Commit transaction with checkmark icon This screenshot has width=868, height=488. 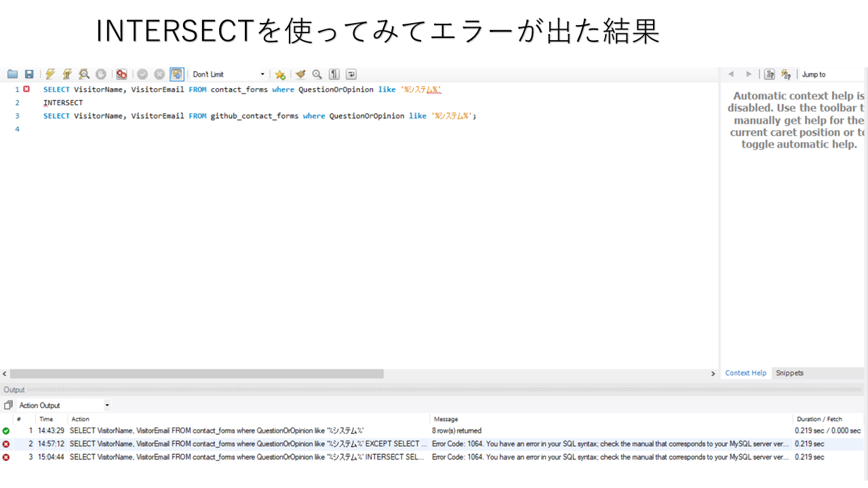coord(142,74)
